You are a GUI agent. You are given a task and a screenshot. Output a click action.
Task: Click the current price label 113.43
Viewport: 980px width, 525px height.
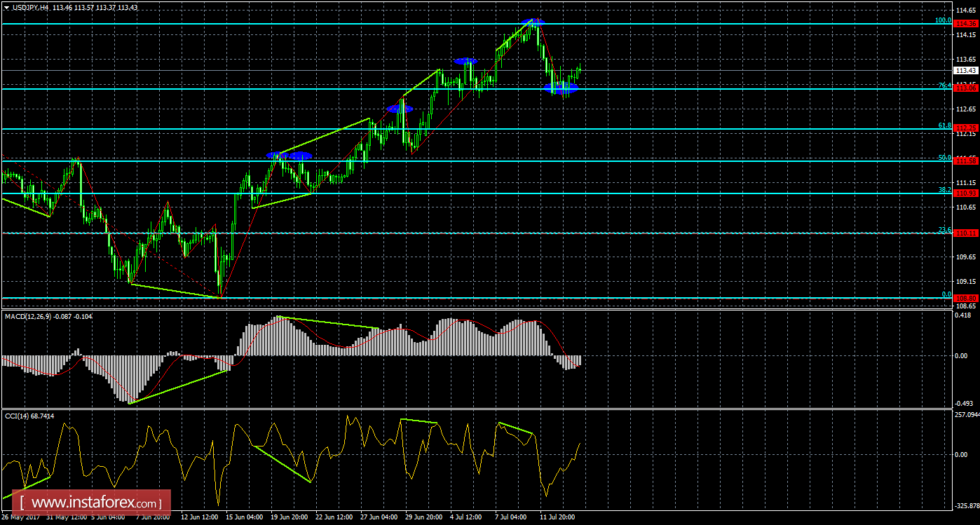click(x=966, y=70)
